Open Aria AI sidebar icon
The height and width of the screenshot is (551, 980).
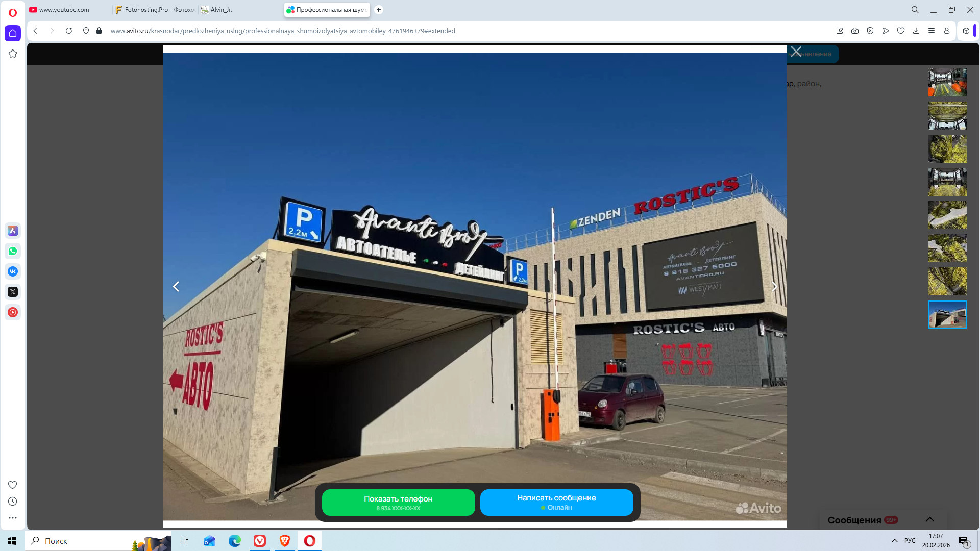(13, 231)
